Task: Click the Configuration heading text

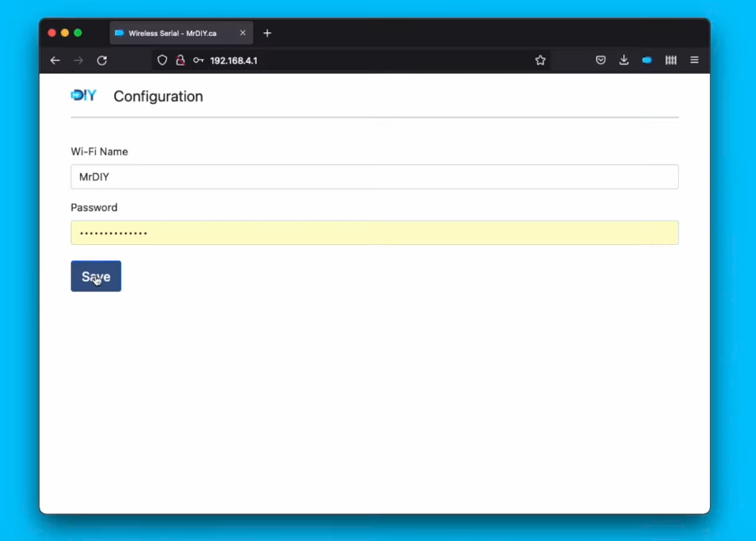Action: pyautogui.click(x=158, y=96)
